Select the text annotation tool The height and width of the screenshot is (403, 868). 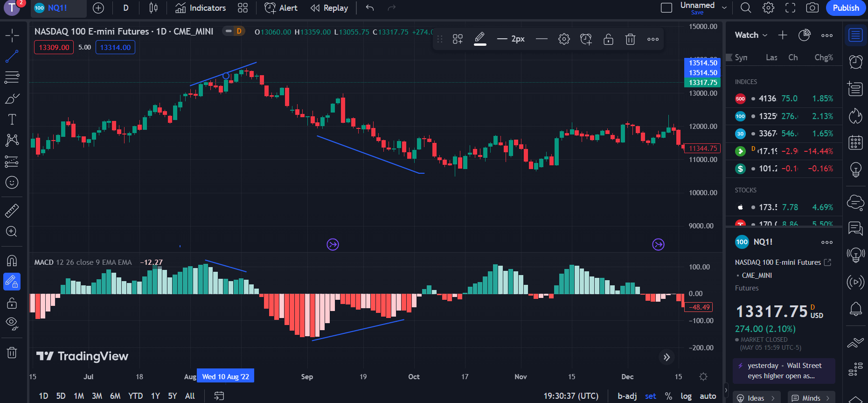[12, 120]
